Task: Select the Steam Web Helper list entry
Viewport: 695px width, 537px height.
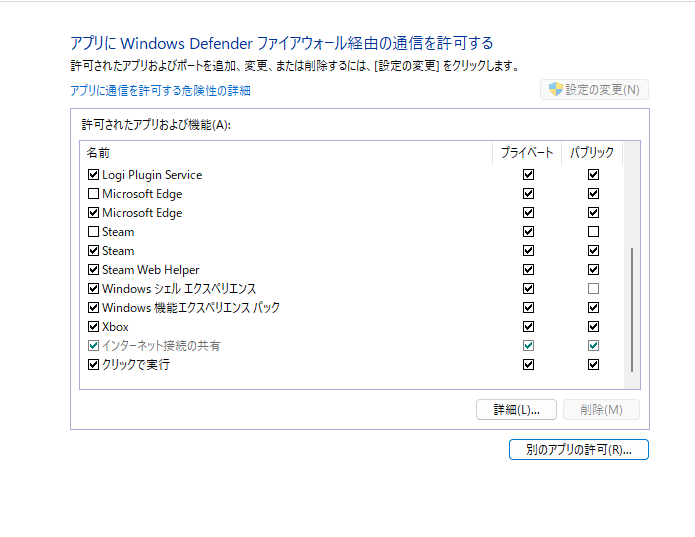Action: (150, 270)
